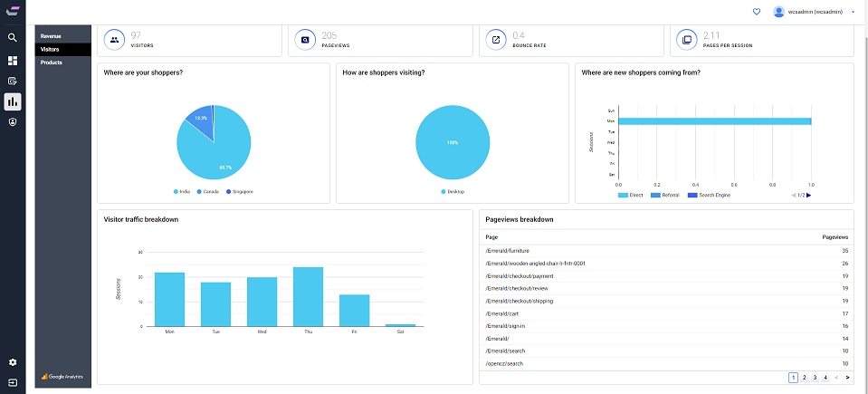
Task: Select the Revenue menu item
Action: pos(51,36)
